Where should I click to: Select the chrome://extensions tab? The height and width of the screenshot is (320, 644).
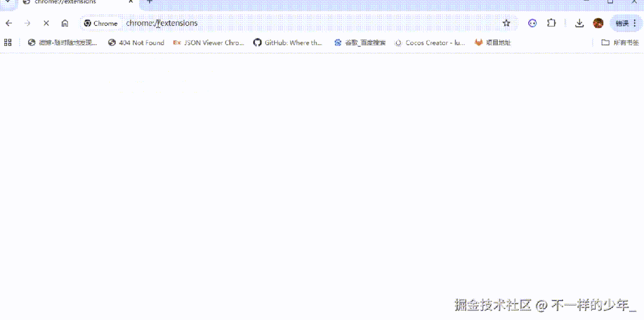(78, 2)
